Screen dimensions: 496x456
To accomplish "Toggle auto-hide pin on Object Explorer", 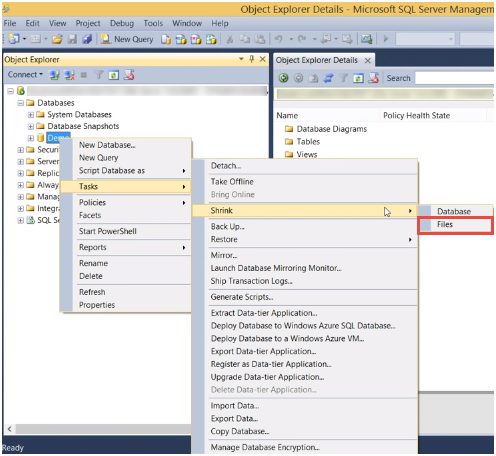I will tap(252, 59).
